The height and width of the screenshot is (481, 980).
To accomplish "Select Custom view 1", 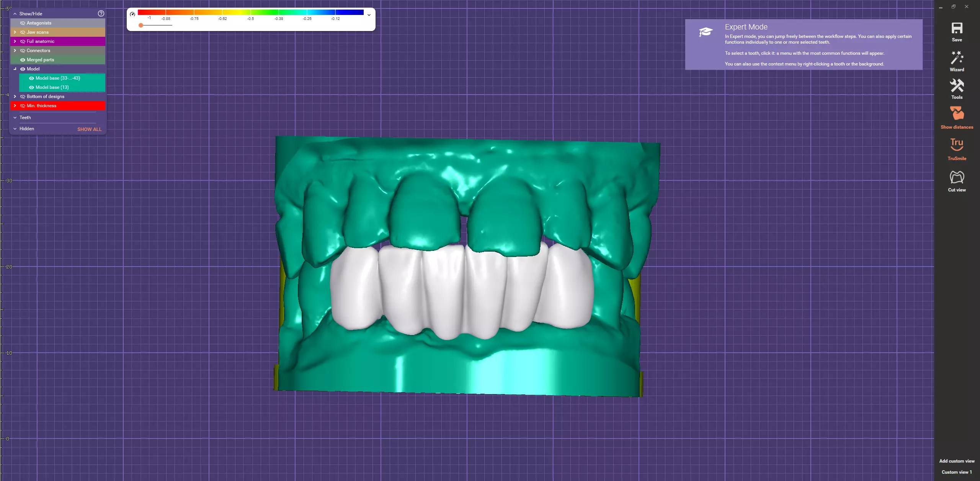I will (x=957, y=472).
